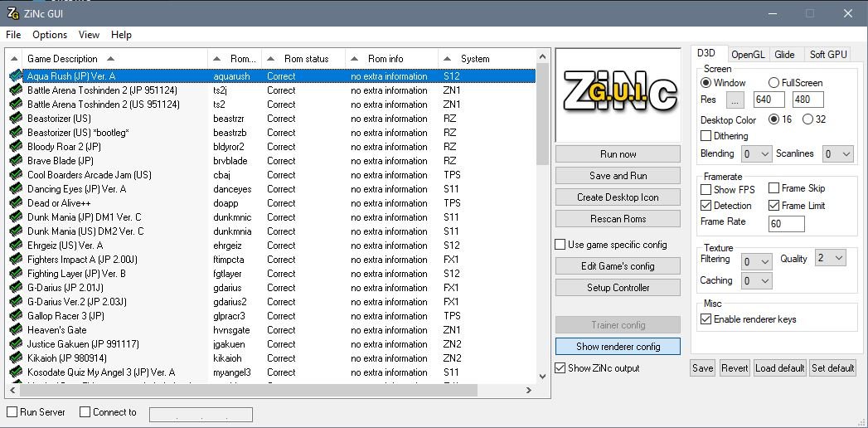The height and width of the screenshot is (428, 868).
Task: Click the ROM icon beside Dead or Alive++
Action: click(x=16, y=203)
